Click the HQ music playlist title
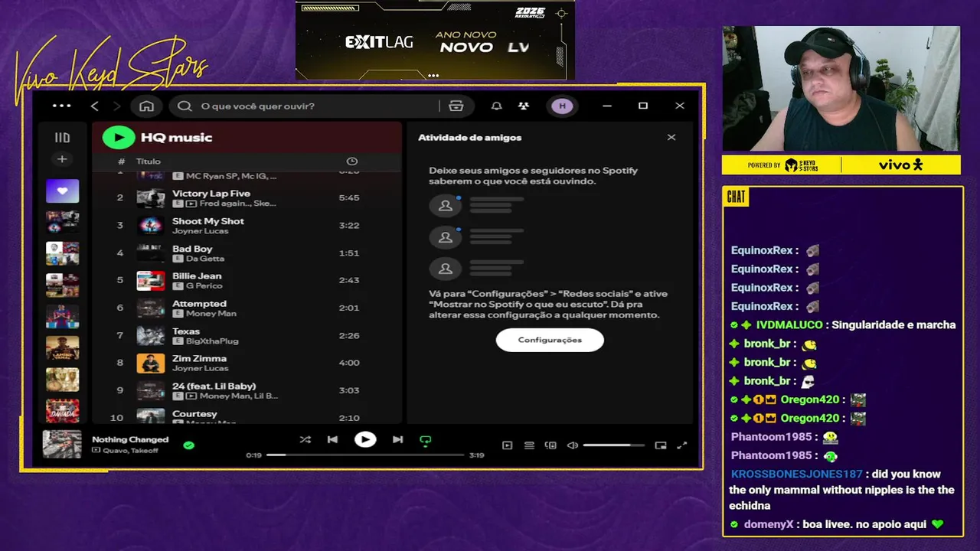 (176, 138)
